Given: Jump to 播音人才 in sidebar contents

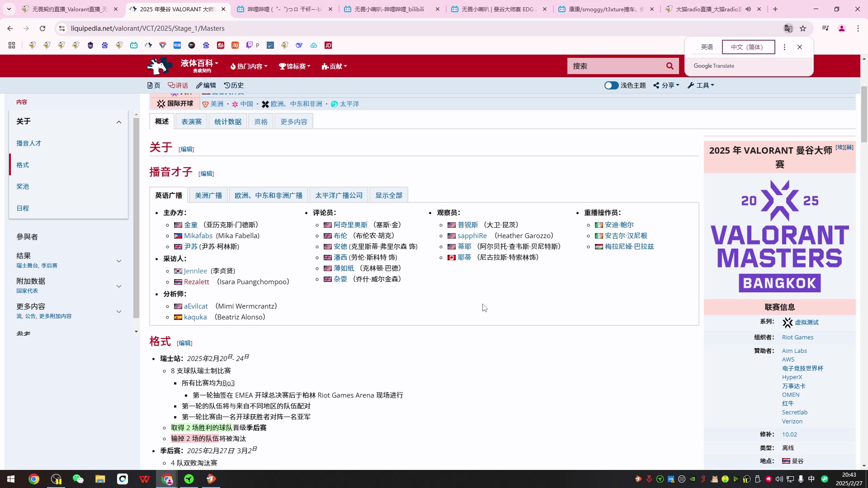Looking at the screenshot, I should point(28,143).
